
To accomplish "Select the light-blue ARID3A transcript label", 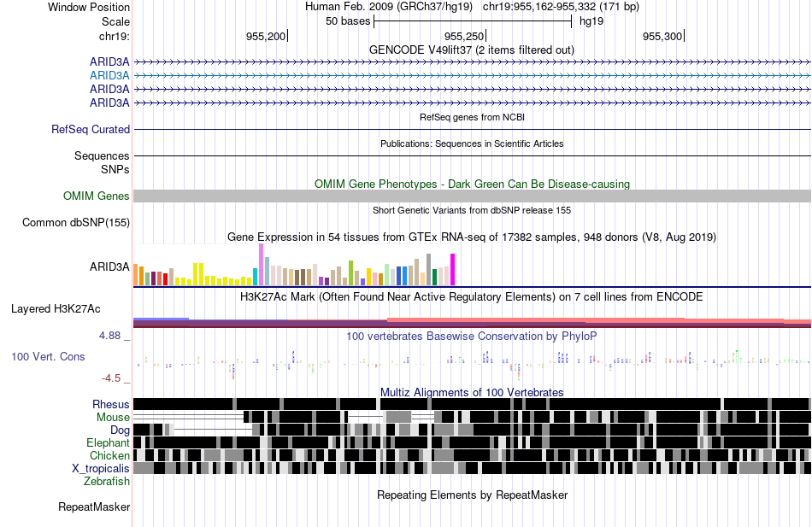I will [109, 75].
